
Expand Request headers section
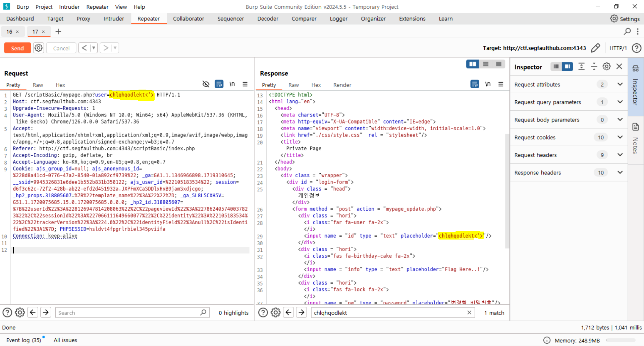click(x=569, y=155)
